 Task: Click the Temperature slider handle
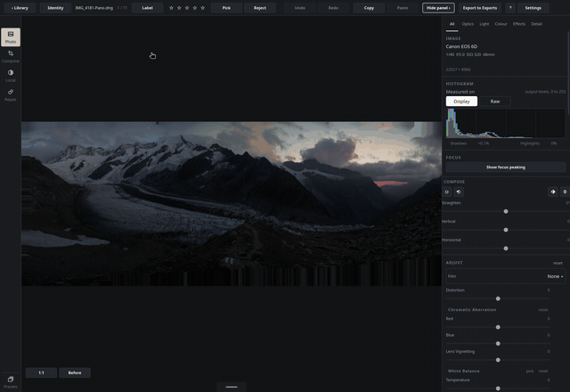(498, 388)
